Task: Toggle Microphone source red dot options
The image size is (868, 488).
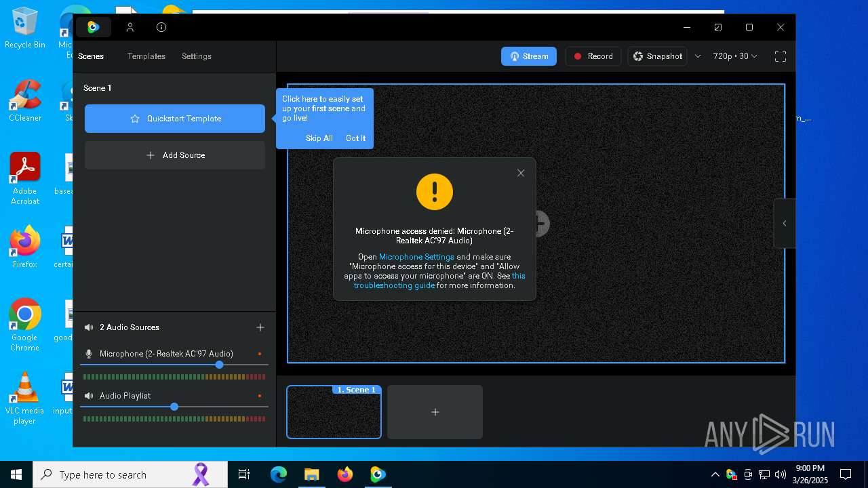Action: 260,354
